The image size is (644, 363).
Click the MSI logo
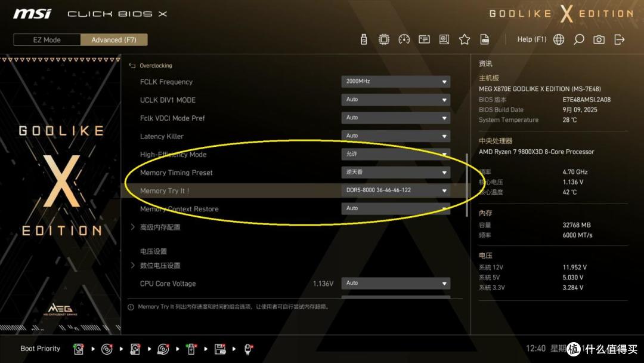click(x=32, y=14)
